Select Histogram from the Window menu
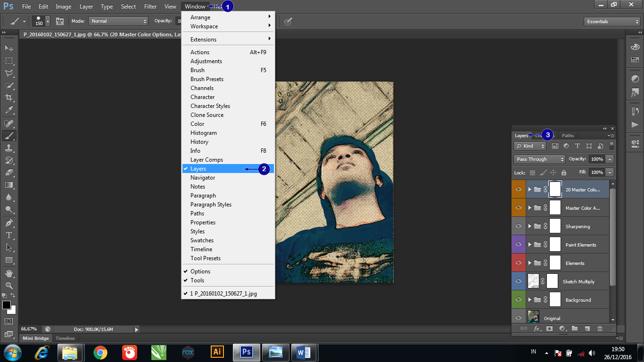This screenshot has height=362, width=644. tap(204, 132)
